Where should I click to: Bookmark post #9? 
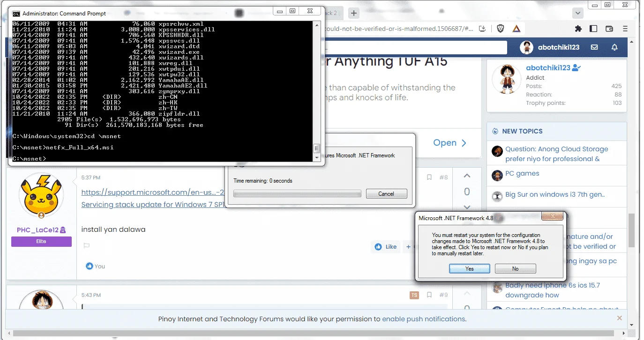tap(429, 295)
